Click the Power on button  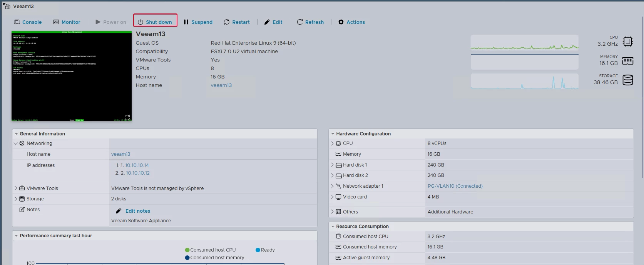[x=110, y=22]
